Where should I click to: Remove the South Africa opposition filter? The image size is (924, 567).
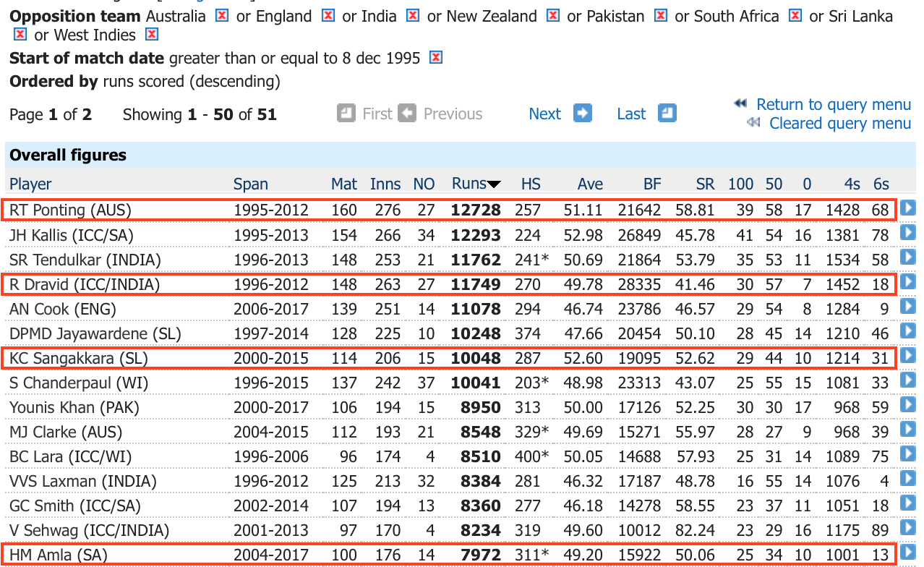pos(795,15)
